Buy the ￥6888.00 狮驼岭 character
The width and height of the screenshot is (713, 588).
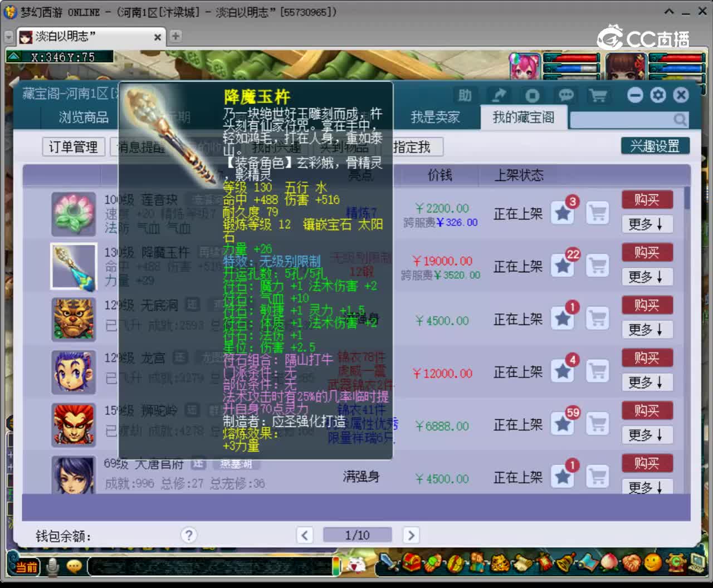(647, 410)
